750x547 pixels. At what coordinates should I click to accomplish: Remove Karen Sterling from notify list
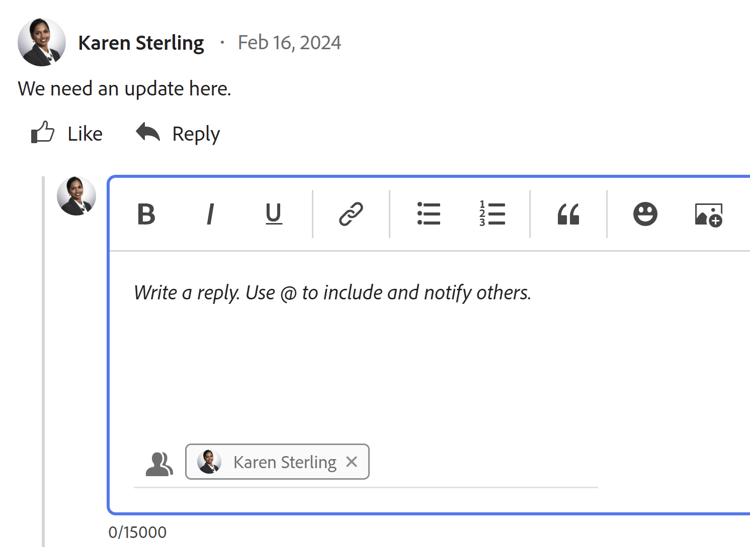pyautogui.click(x=352, y=462)
